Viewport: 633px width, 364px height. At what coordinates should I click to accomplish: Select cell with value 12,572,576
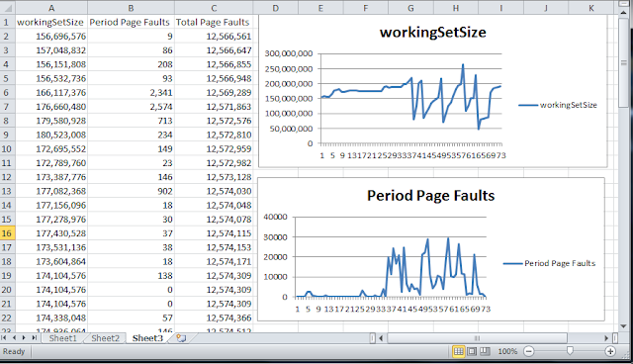[214, 121]
